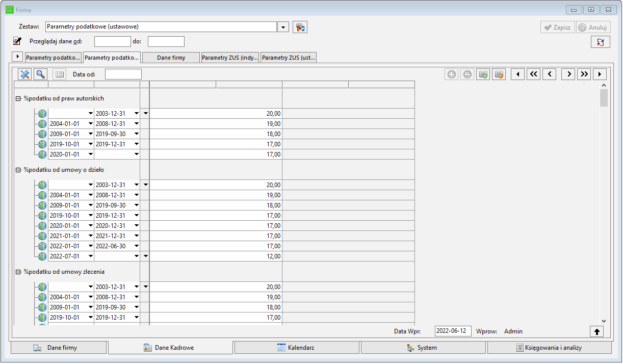This screenshot has width=623, height=364.
Task: Click the globe icon in the 2022-07-01 row
Action: (x=42, y=256)
